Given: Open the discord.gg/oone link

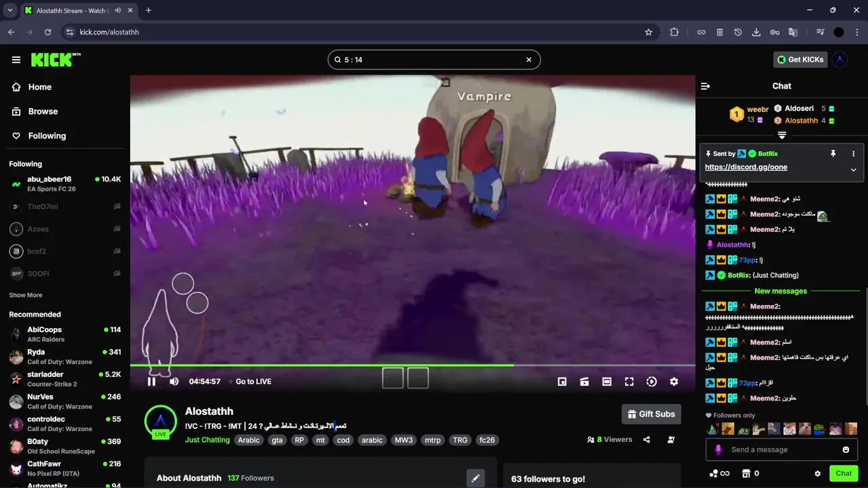Looking at the screenshot, I should point(746,167).
